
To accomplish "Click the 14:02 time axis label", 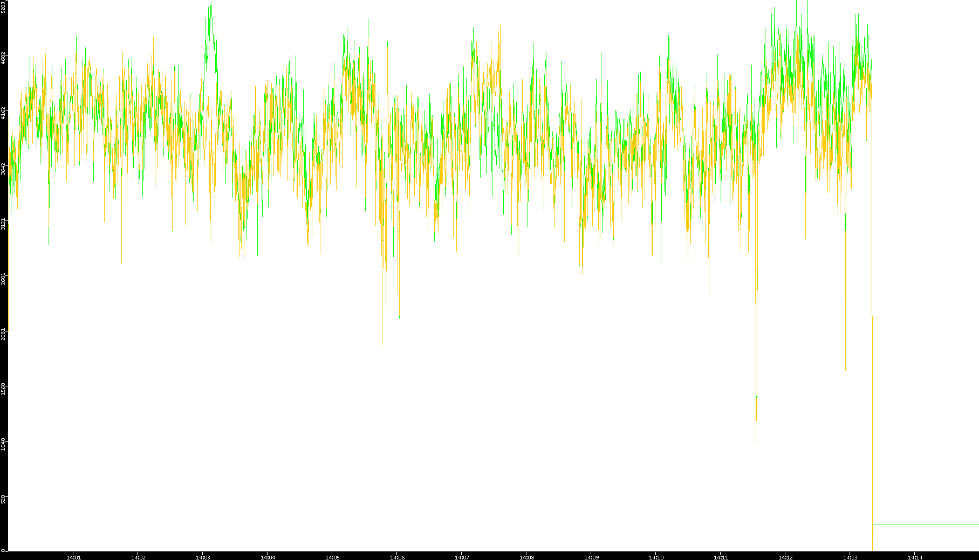I will tap(138, 557).
